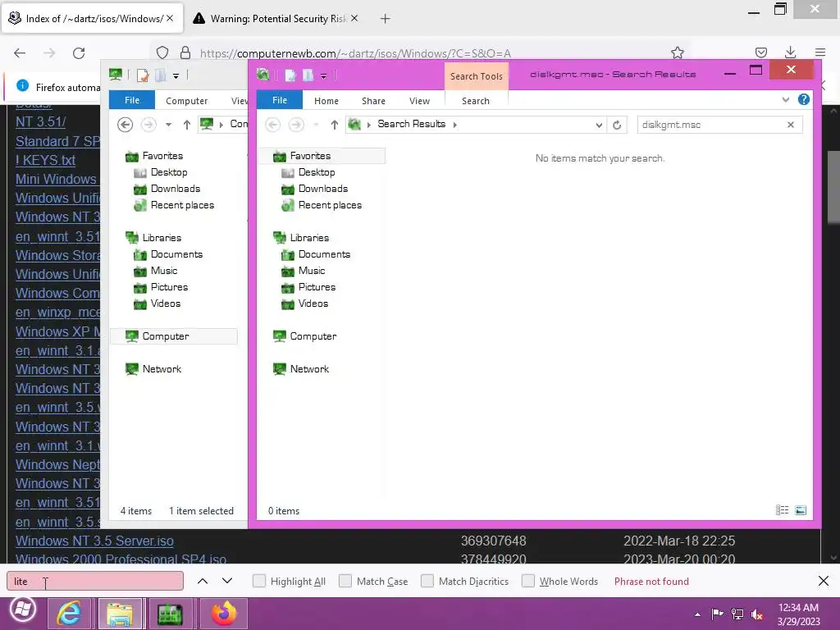Enable Match Diacritics checkbox

point(427,581)
